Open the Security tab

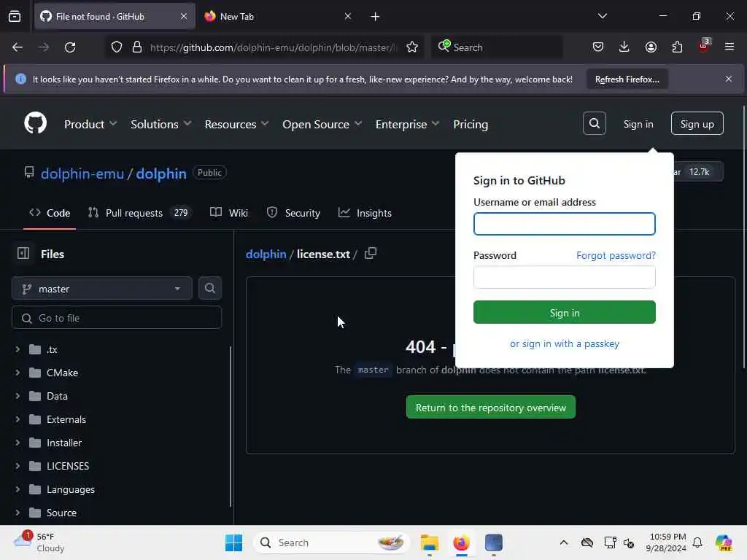coord(293,213)
